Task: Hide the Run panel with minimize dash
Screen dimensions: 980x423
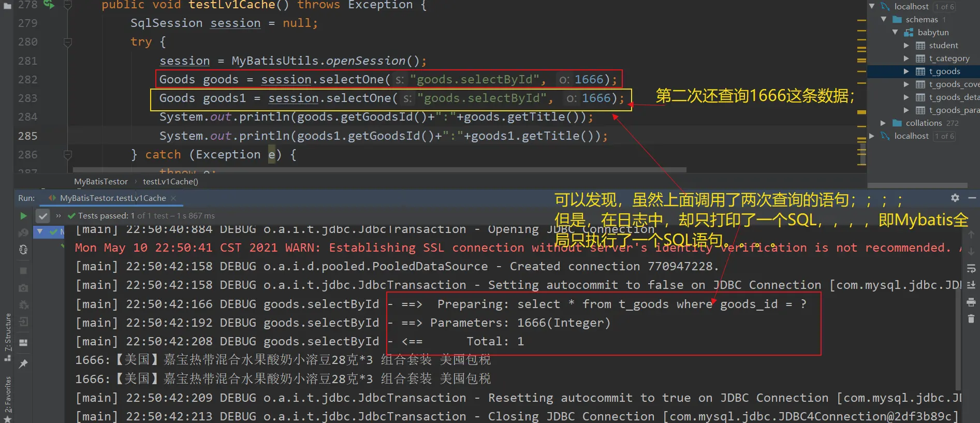Action: [972, 198]
